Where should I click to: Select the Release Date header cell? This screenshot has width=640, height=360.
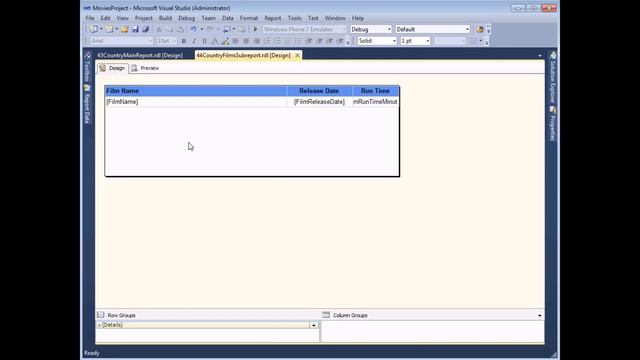pos(319,91)
